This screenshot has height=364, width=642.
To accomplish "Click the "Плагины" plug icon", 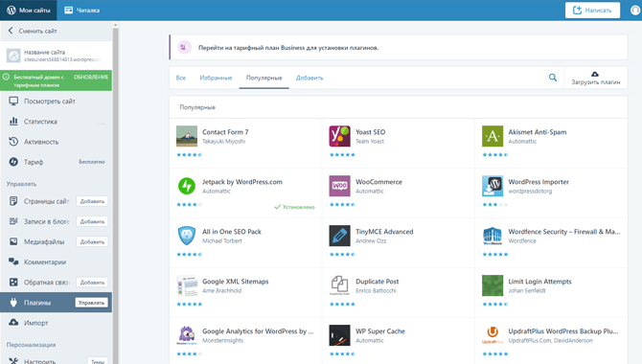I will click(x=13, y=303).
